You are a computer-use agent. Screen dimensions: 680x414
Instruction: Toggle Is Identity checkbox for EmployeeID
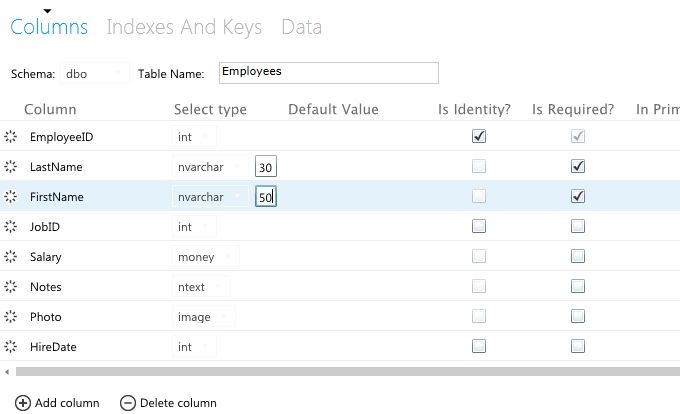point(479,137)
